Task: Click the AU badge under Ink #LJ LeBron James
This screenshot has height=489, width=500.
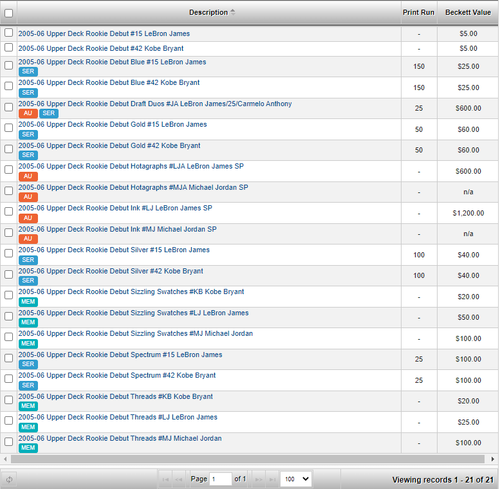Action: (x=28, y=218)
